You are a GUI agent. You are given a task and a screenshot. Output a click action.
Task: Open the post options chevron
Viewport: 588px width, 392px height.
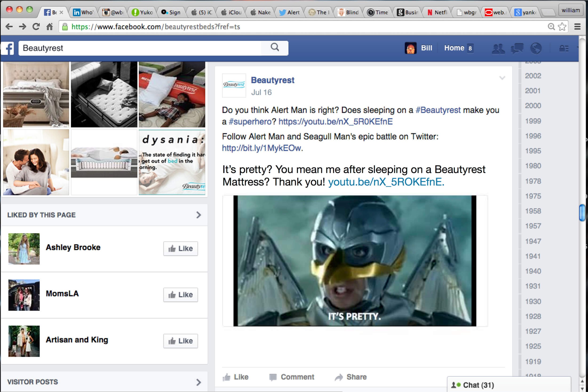(502, 78)
